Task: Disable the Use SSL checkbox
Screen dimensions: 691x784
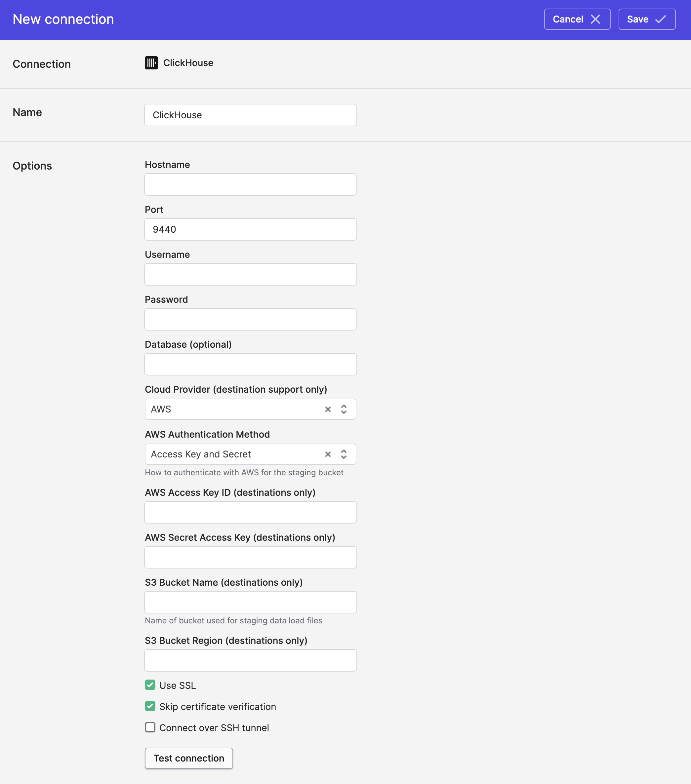Action: [150, 685]
